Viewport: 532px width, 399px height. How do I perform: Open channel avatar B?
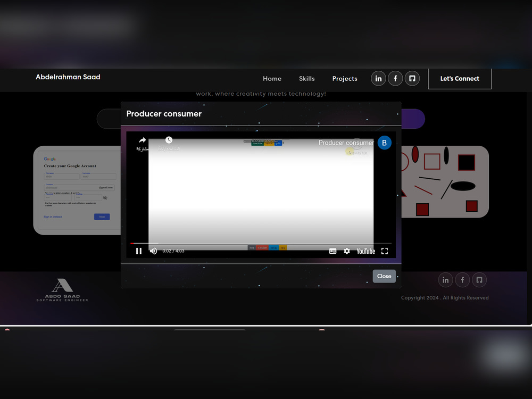[x=385, y=143]
